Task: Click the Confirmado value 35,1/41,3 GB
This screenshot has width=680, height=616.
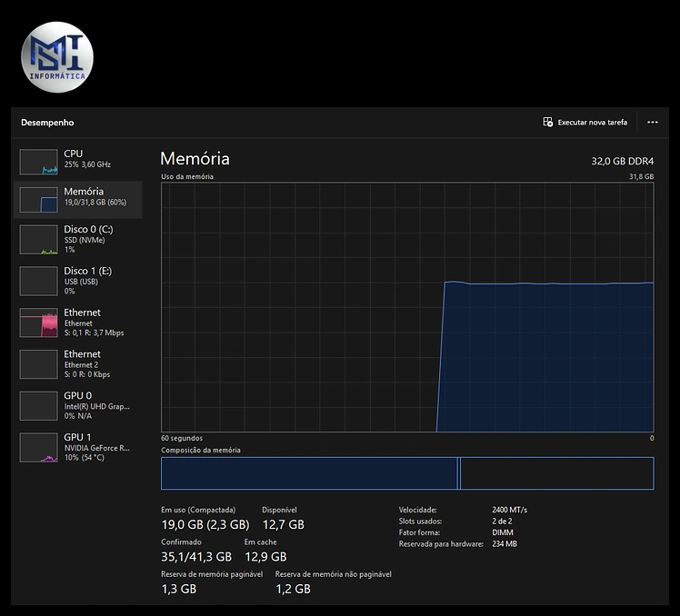Action: point(196,557)
